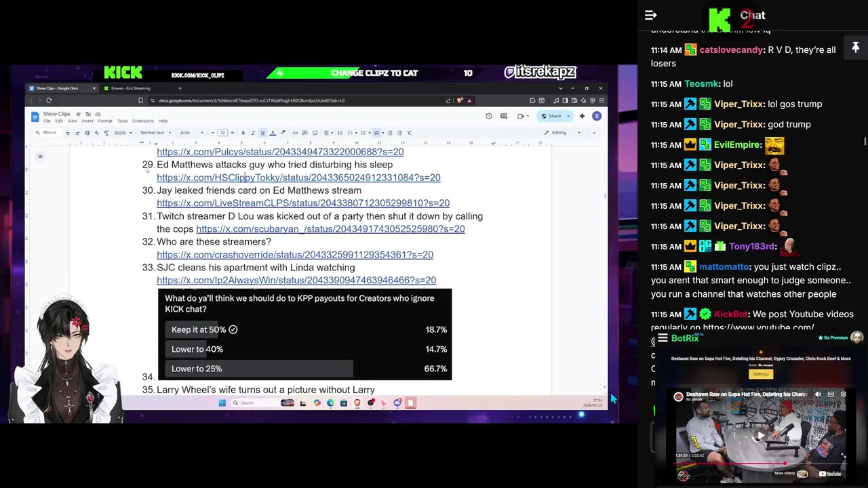
Task: Click the Google account avatar S
Action: (x=597, y=116)
